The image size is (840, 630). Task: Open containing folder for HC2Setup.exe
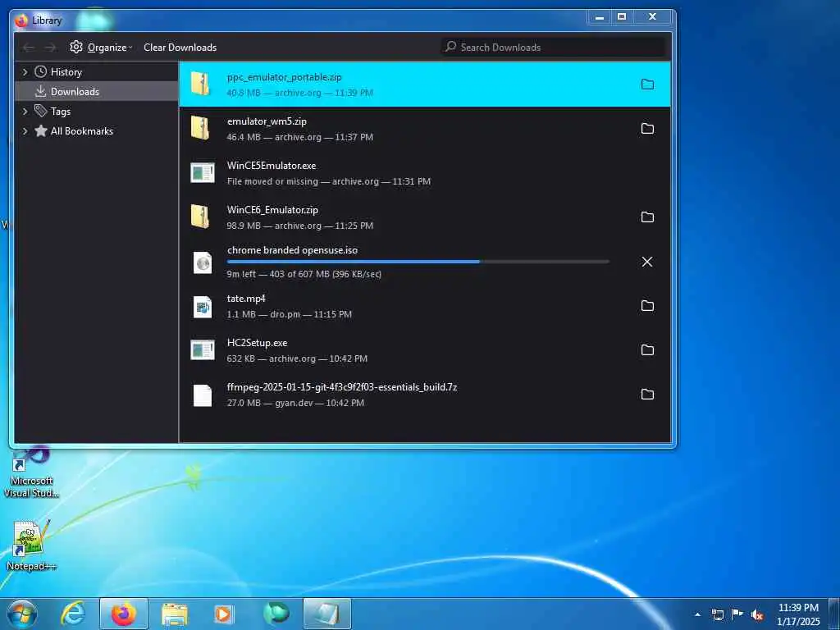(647, 349)
